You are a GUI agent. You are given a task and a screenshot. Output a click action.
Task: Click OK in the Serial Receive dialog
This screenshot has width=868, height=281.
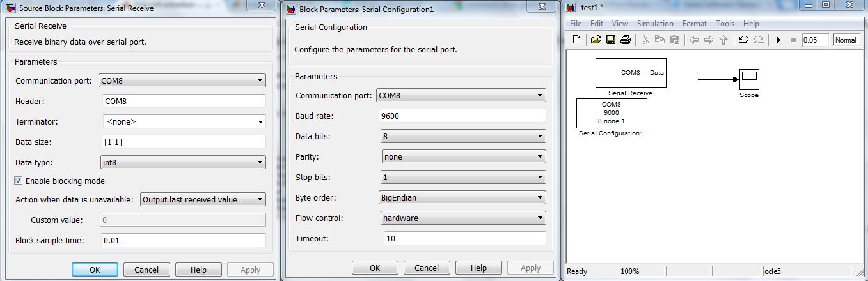[x=95, y=270]
